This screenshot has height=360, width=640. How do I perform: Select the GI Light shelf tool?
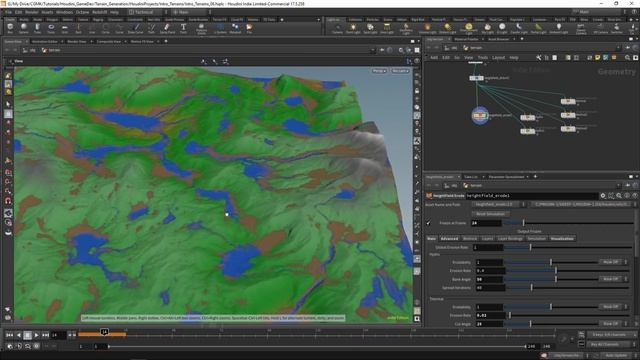[502, 28]
